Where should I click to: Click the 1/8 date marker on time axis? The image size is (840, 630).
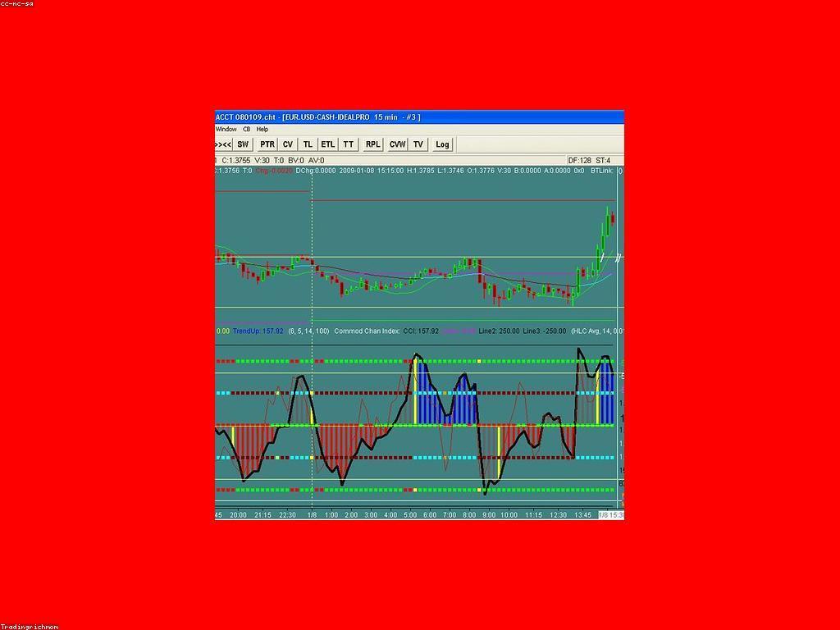tap(312, 515)
